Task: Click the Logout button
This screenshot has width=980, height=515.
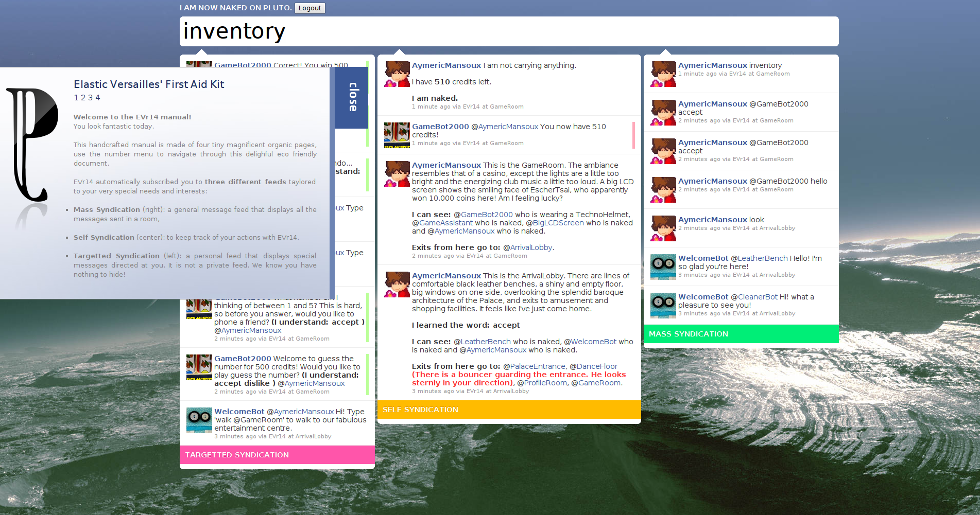Action: pos(310,8)
